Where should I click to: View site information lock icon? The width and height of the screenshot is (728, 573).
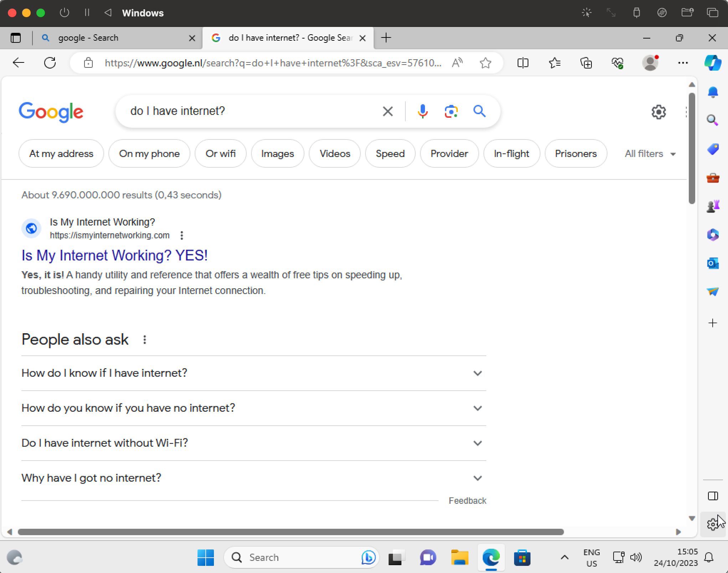[88, 63]
